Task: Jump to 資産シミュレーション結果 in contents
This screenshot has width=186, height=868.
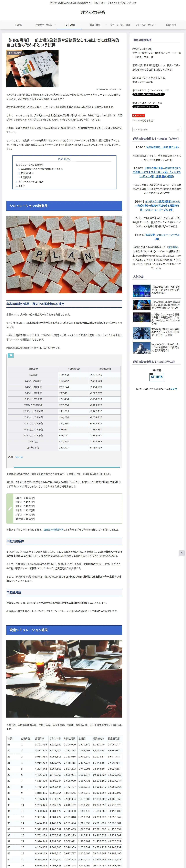Action: coord(31,182)
